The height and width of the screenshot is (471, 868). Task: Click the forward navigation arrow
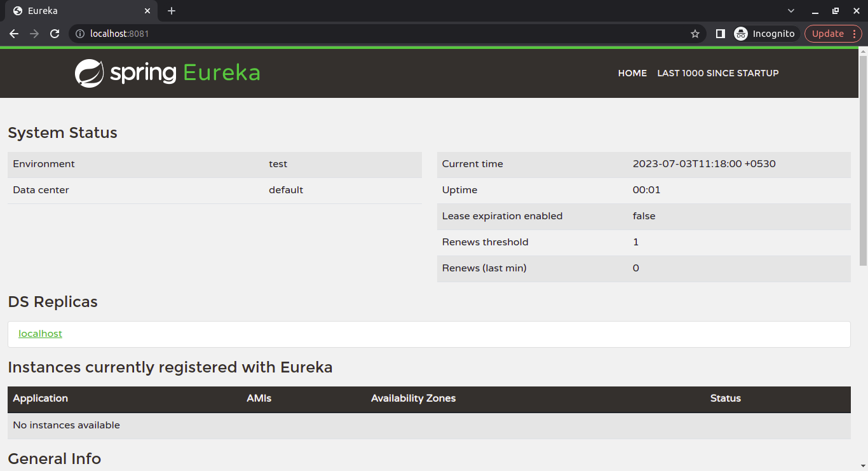pyautogui.click(x=34, y=33)
